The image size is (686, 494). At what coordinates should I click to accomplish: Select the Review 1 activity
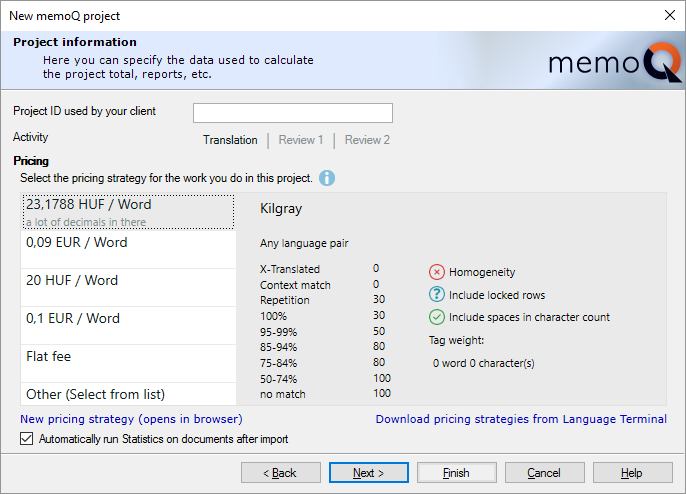(301, 140)
